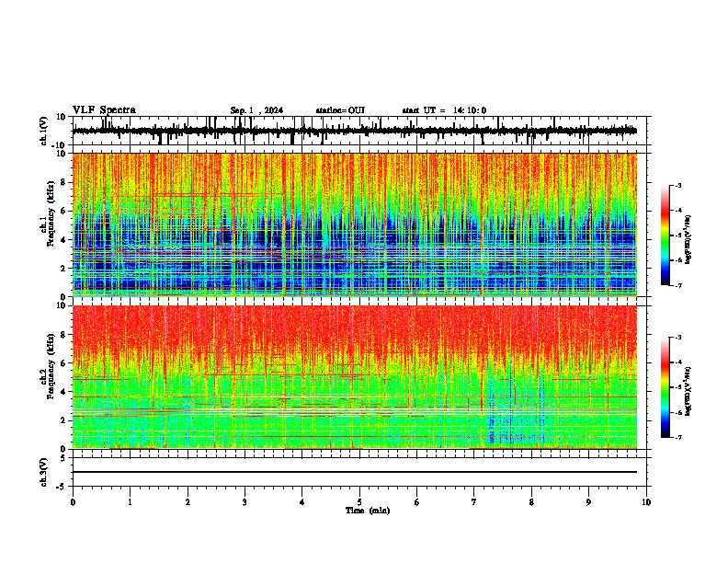The width and height of the screenshot is (728, 563).
Task: Click the "-3" label on ch.2 colorbar
Action: [x=678, y=338]
